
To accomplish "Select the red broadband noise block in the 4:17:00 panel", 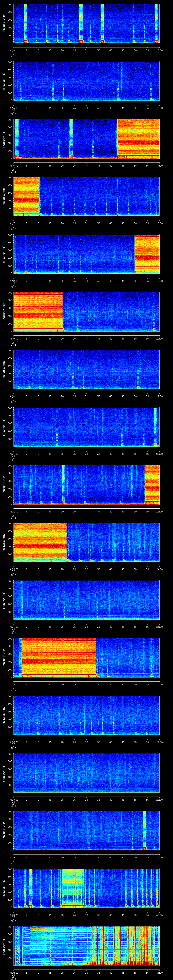I will (x=27, y=196).
